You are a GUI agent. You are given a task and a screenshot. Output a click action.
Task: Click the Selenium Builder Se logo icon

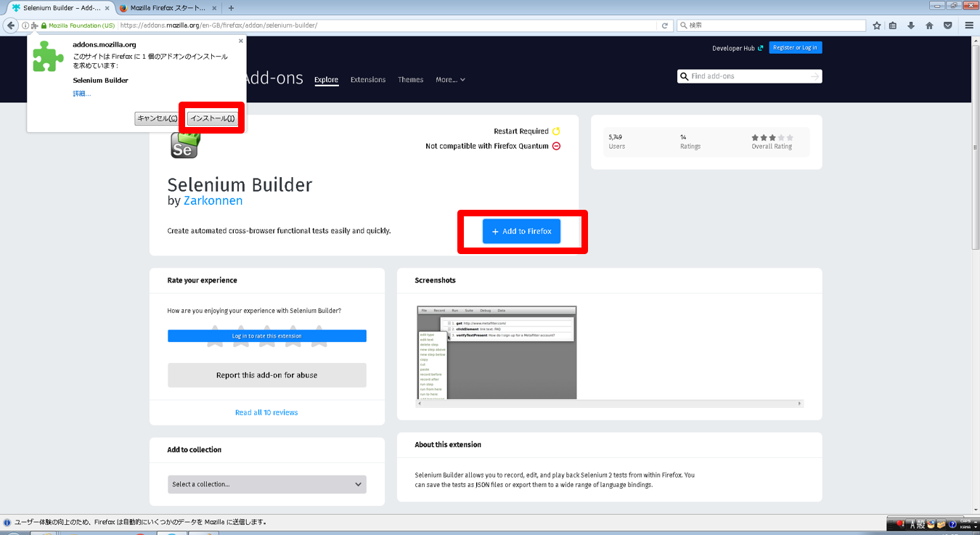(x=184, y=146)
